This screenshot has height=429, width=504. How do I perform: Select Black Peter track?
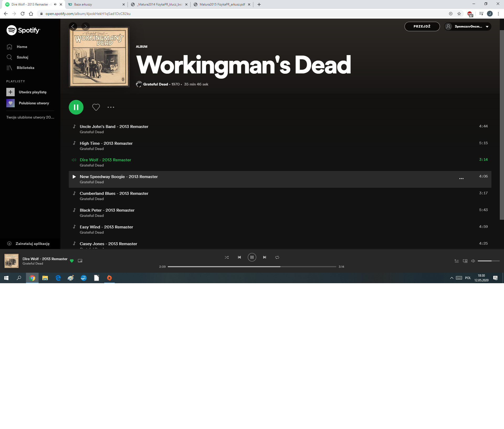click(x=280, y=213)
